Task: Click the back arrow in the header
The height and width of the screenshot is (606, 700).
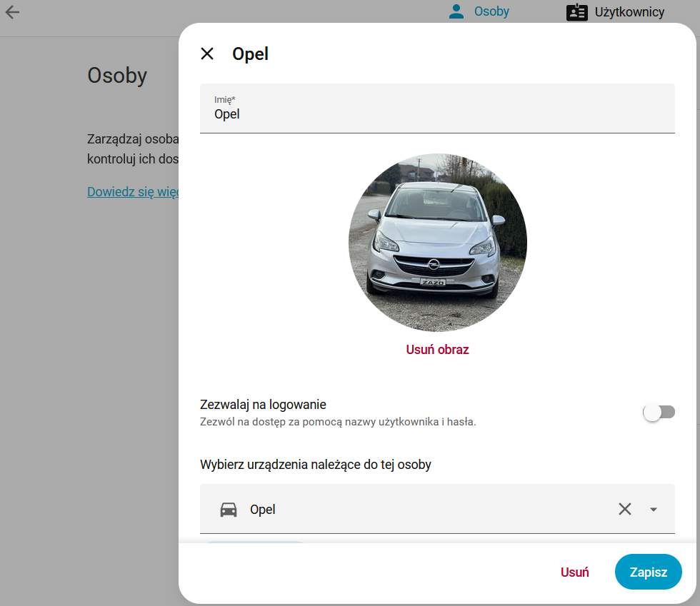Action: point(12,12)
